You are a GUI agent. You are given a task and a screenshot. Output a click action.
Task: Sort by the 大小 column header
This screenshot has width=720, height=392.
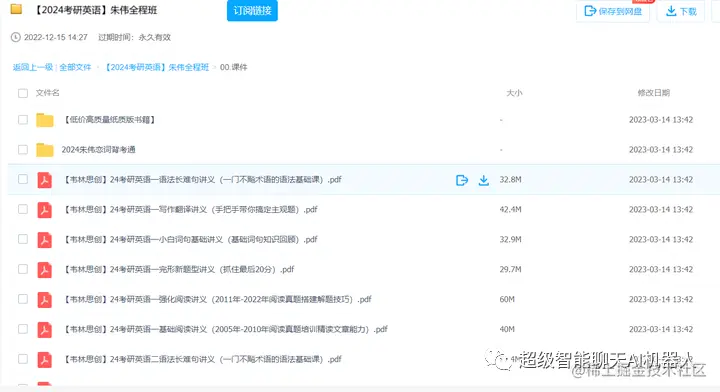pyautogui.click(x=514, y=93)
